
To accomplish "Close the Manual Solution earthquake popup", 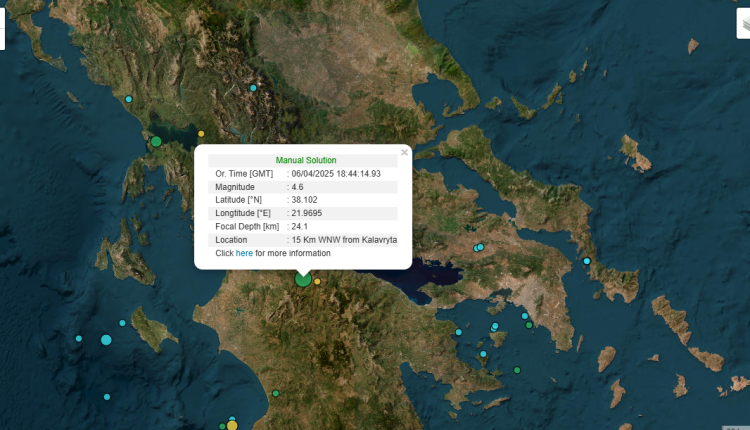I will [x=404, y=153].
